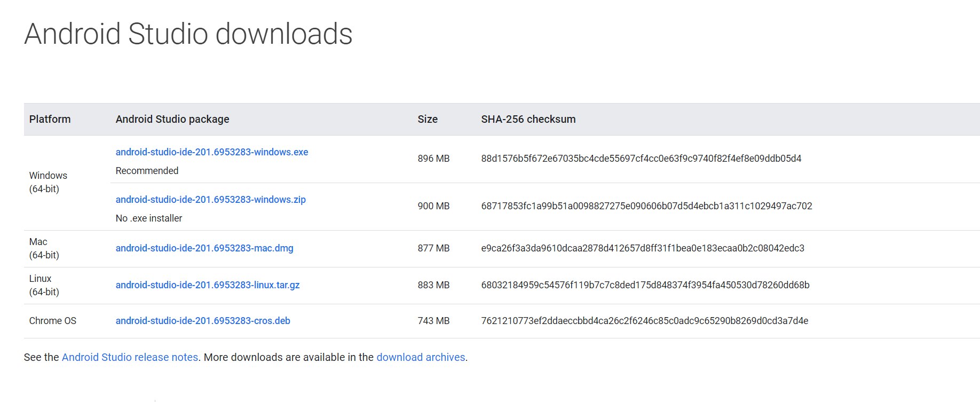
Task: Click the SHA-256 checksum column header
Action: point(528,119)
